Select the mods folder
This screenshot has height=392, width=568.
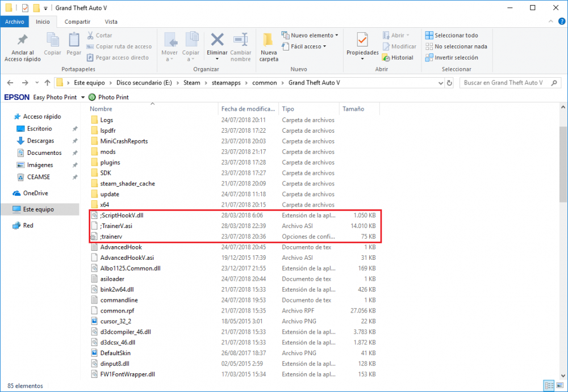(x=108, y=152)
